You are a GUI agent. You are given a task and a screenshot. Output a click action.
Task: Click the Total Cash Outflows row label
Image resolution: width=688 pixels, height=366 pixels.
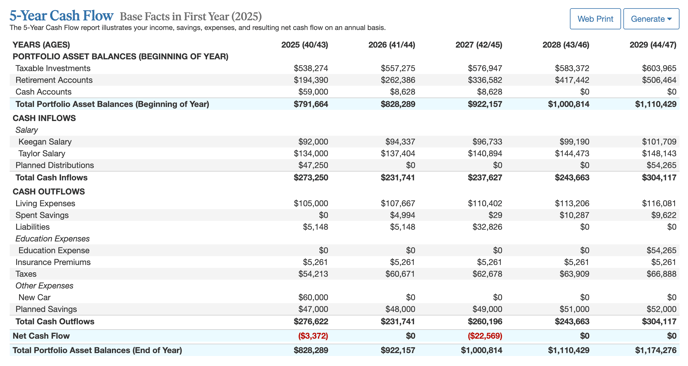coord(55,322)
